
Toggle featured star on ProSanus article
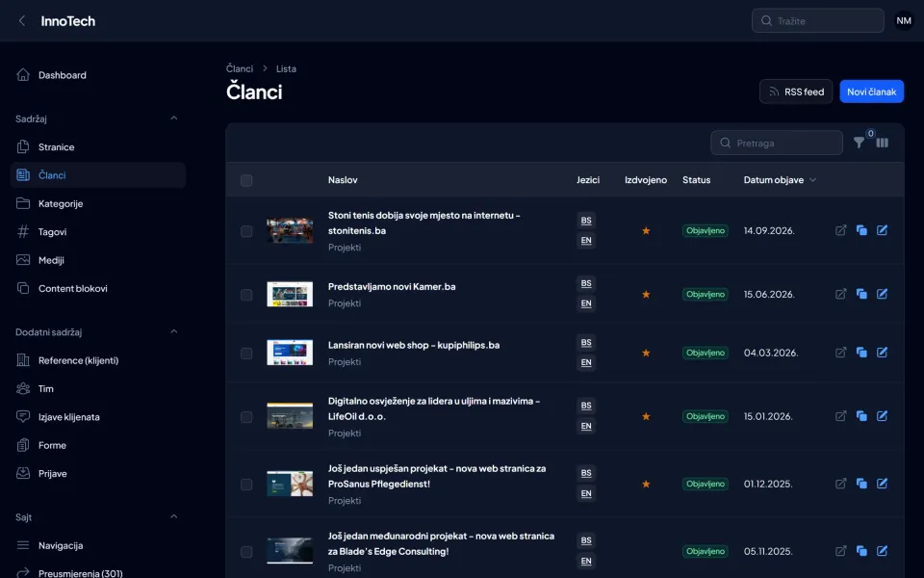646,484
